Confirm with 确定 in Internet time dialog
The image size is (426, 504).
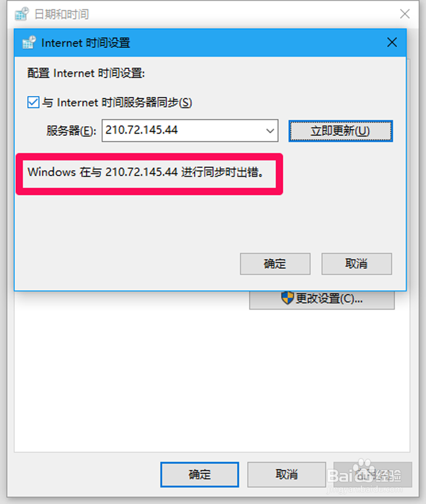tap(275, 264)
